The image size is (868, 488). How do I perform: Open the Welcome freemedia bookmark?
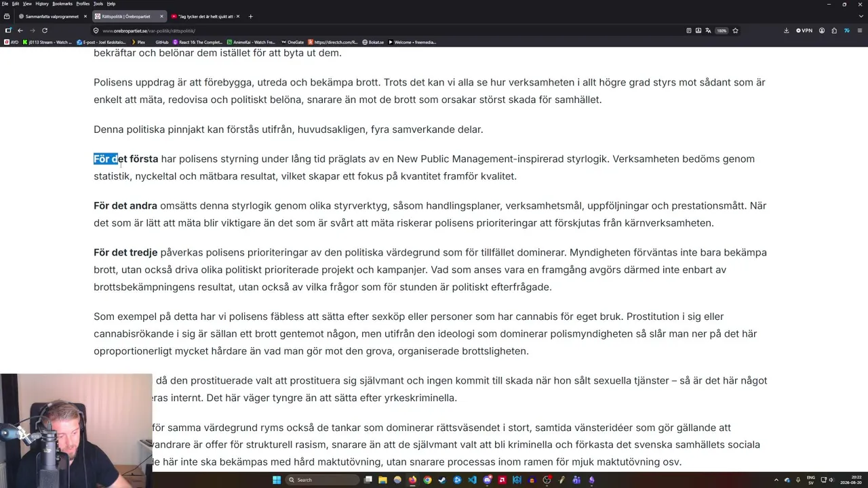pos(412,42)
